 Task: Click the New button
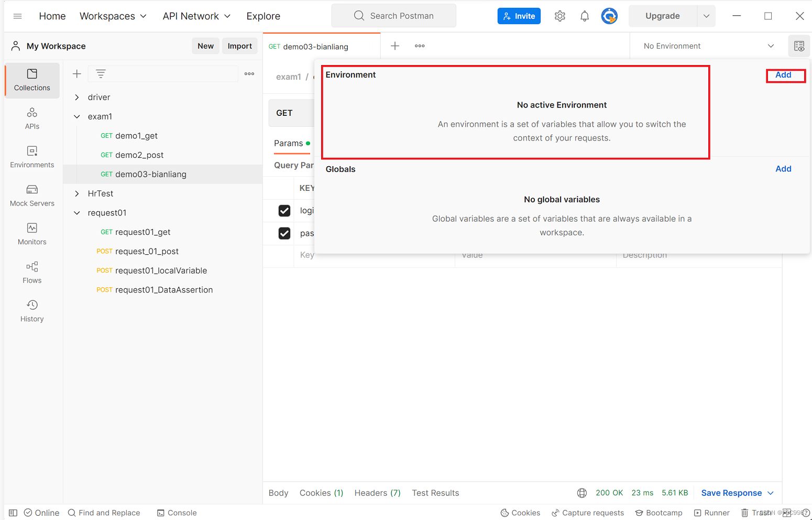point(205,46)
